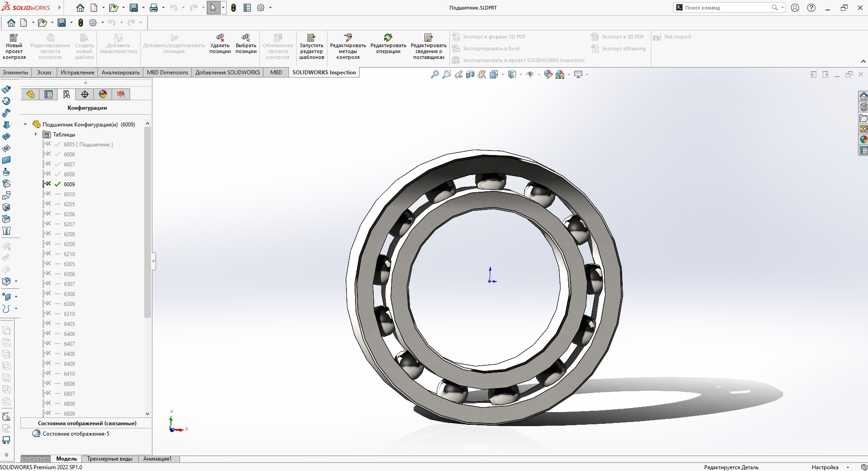Open Анимация1 bottom tab
868x471 pixels.
click(x=157, y=459)
